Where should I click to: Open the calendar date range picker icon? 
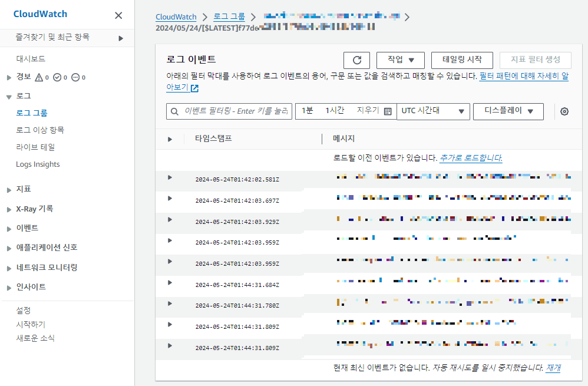coord(388,111)
